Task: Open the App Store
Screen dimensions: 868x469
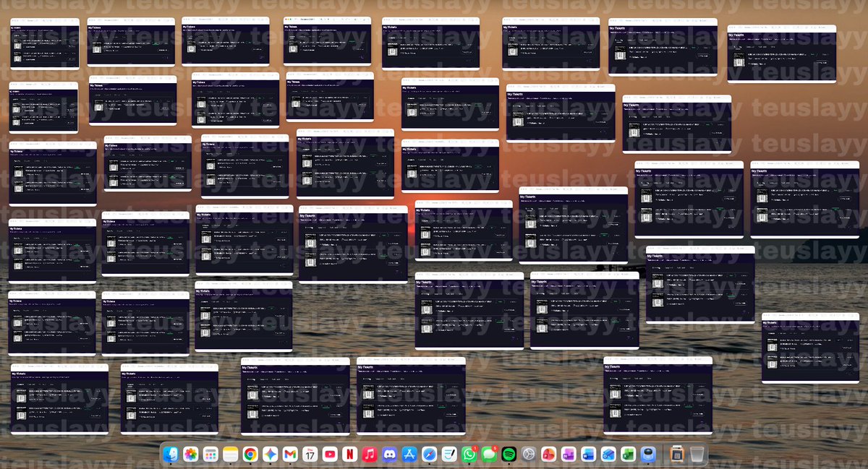Action: (x=409, y=454)
